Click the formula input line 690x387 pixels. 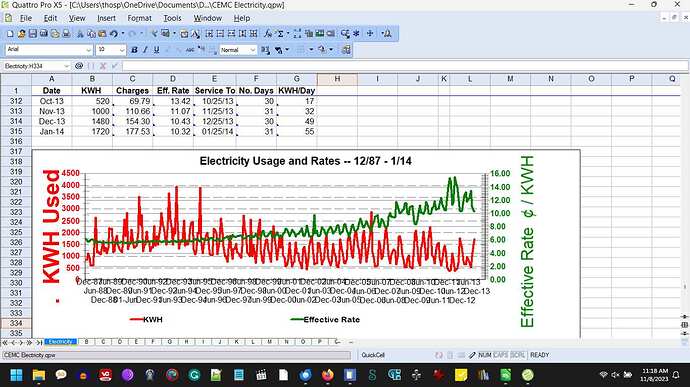[405, 66]
